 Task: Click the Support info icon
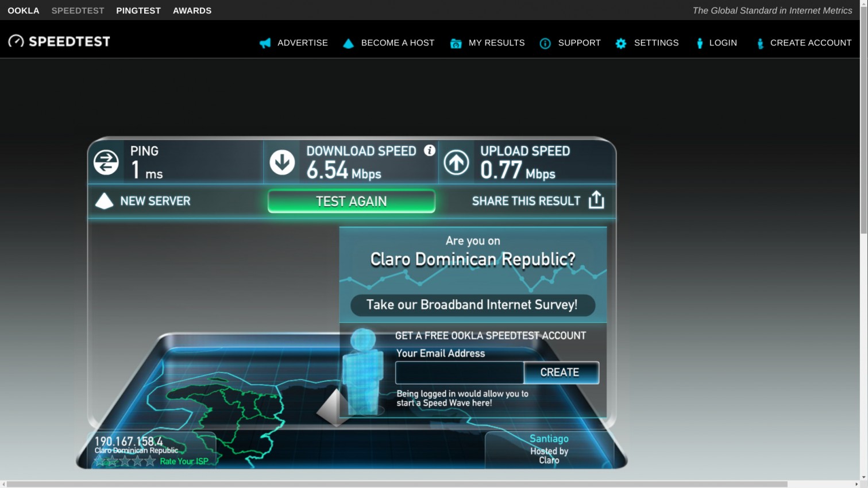click(x=545, y=43)
